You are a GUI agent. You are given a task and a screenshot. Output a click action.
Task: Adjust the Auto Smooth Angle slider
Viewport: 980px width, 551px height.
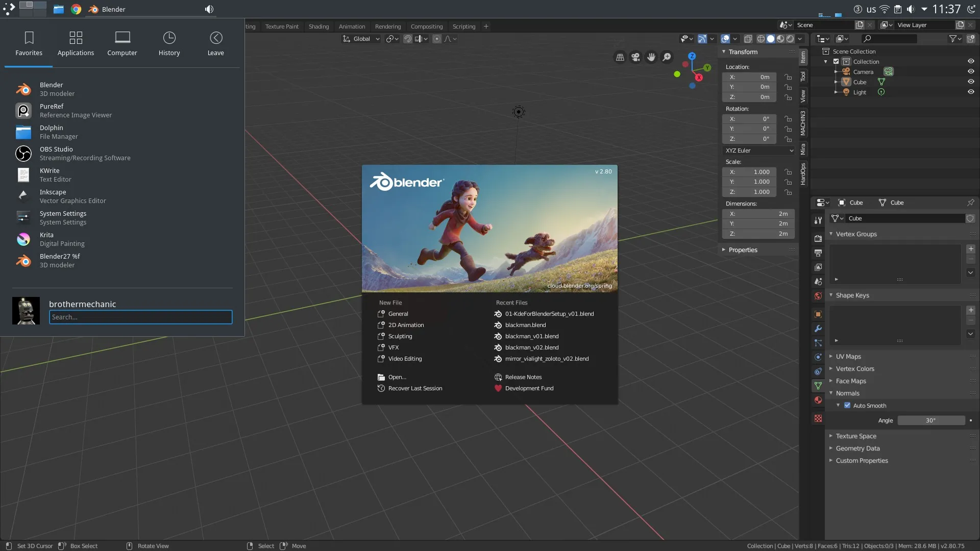point(931,420)
